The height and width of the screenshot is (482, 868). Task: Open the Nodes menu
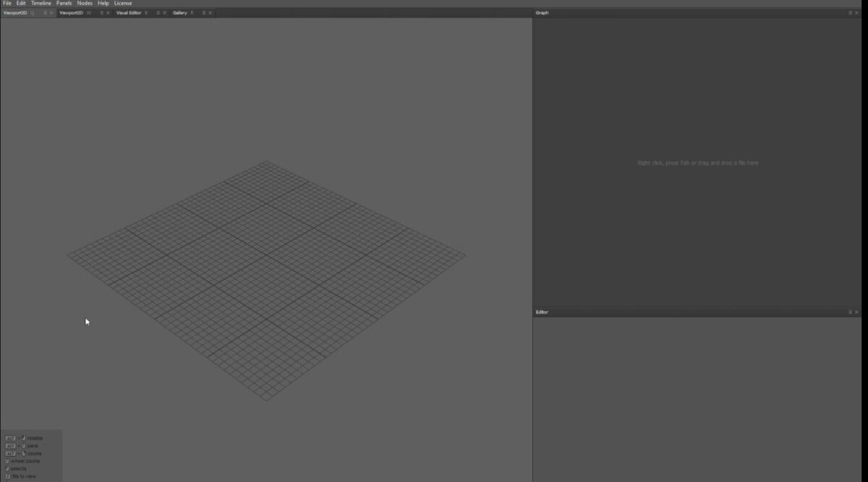coord(85,3)
